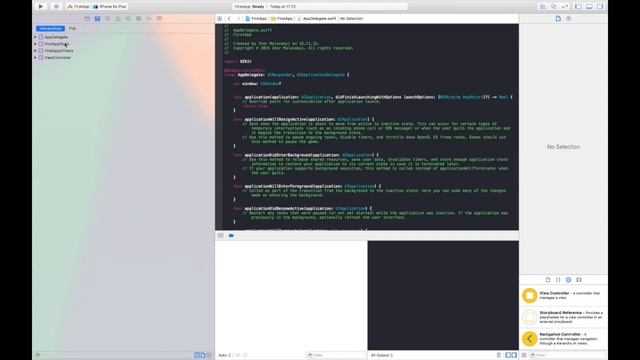Expand the AppDelegate symbol
This screenshot has width=640, height=360.
click(x=35, y=37)
